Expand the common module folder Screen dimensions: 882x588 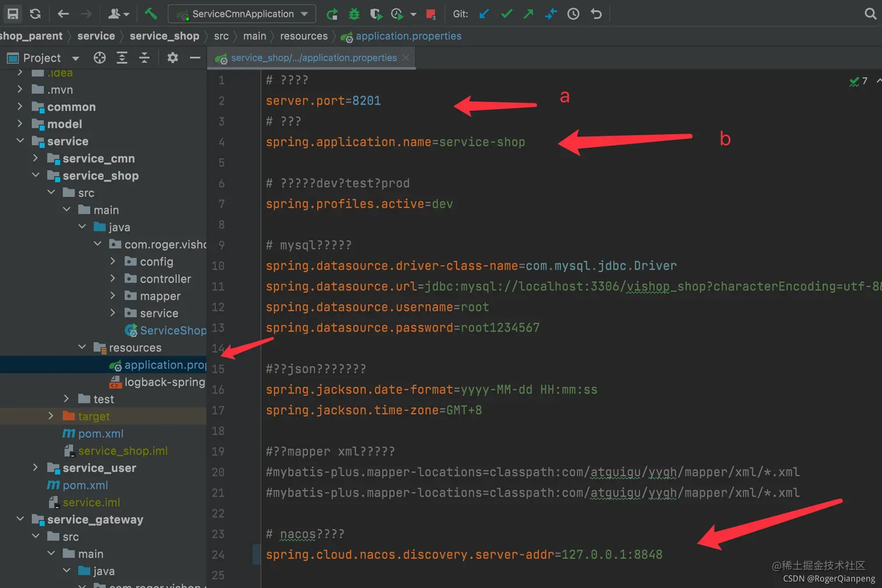[x=20, y=107]
